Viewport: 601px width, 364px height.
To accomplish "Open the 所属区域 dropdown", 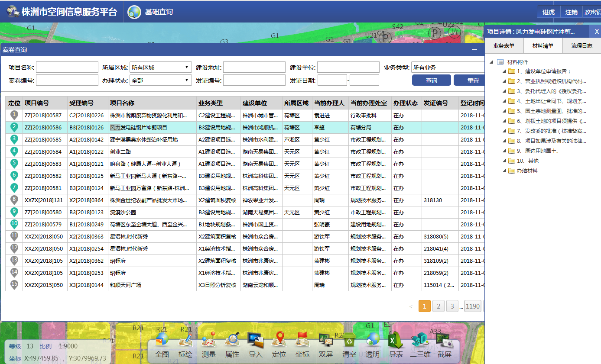I will pos(160,68).
